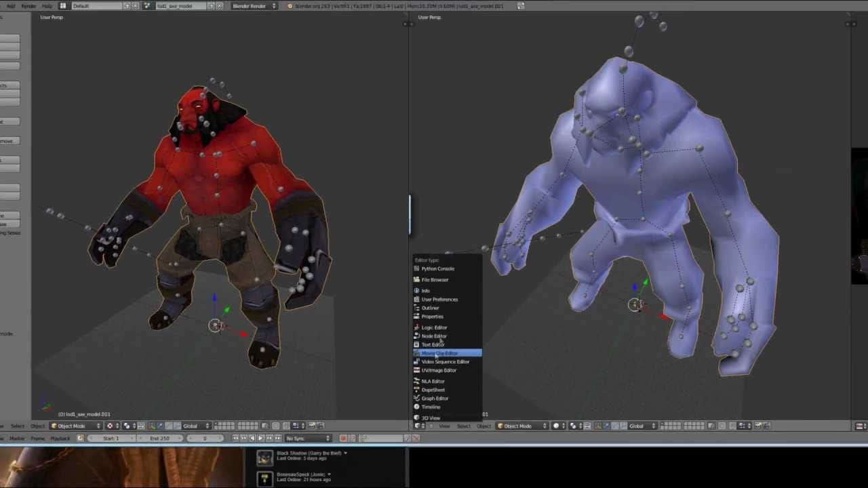Toggle 3D manipulator widget in left viewport

[x=151, y=426]
